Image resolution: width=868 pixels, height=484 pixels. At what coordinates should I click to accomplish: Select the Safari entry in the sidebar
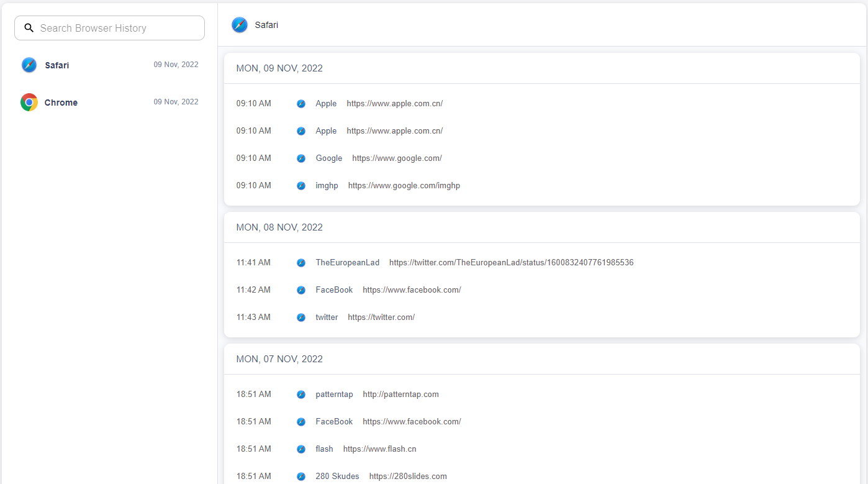click(x=57, y=65)
